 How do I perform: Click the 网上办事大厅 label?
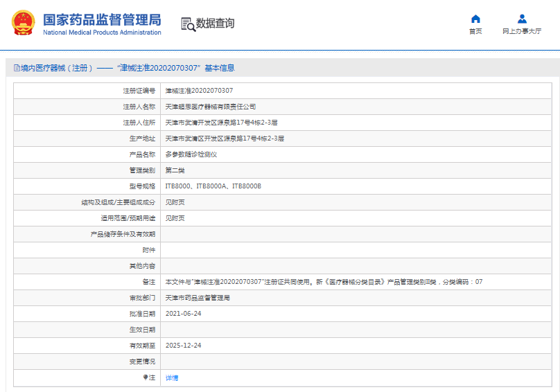tap(522, 31)
